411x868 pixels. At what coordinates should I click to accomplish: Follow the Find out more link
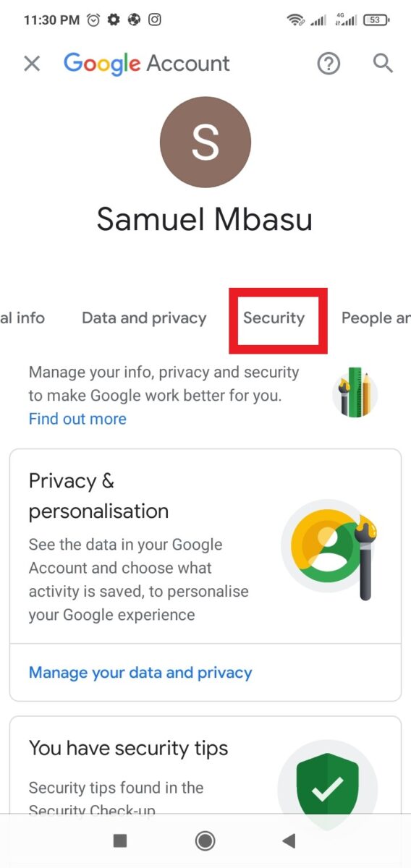click(77, 419)
